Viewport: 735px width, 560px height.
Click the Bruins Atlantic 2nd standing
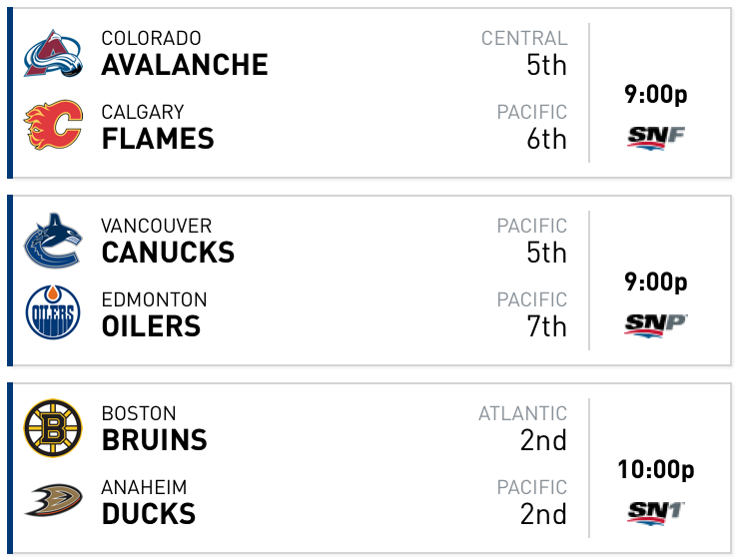(522, 428)
